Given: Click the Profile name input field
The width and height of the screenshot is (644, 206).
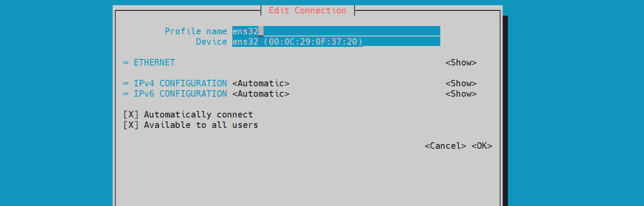Looking at the screenshot, I should click(x=336, y=31).
